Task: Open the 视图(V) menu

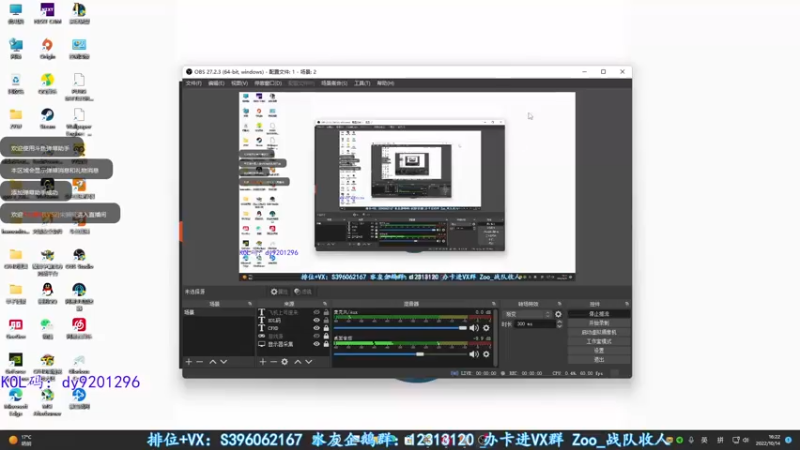Action: (239, 83)
